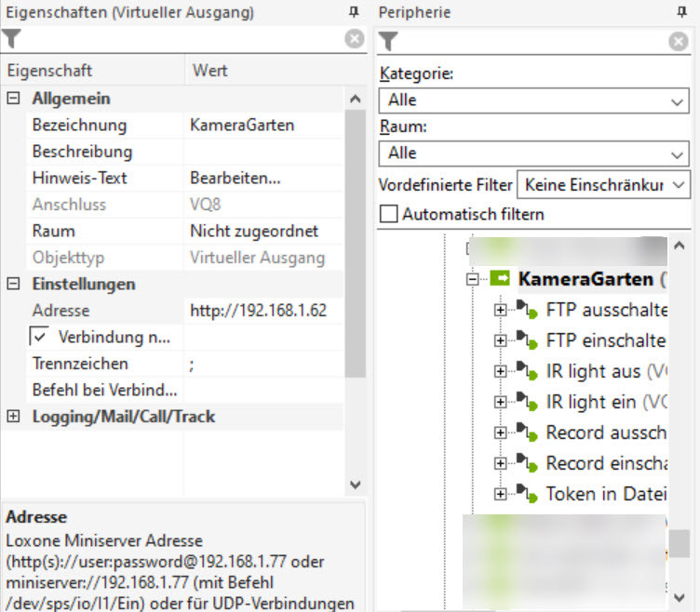The height and width of the screenshot is (612, 700).
Task: Click the FTP ausschalten command icon
Action: [x=527, y=310]
